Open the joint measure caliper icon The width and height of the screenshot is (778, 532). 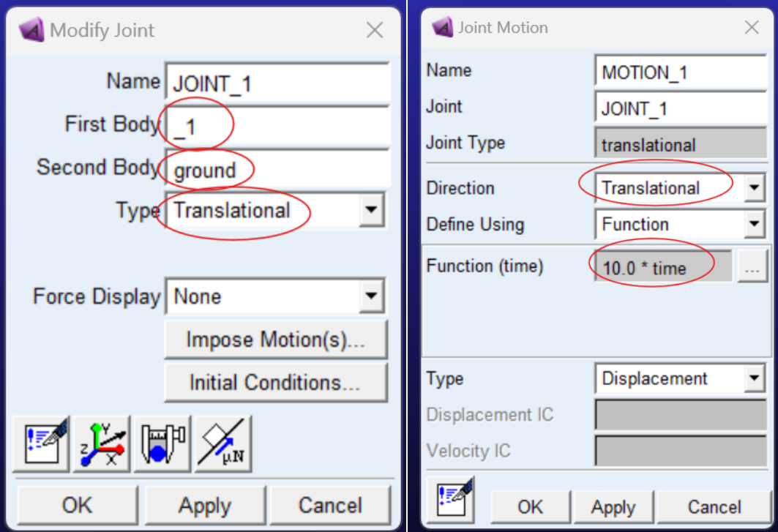pyautogui.click(x=162, y=443)
